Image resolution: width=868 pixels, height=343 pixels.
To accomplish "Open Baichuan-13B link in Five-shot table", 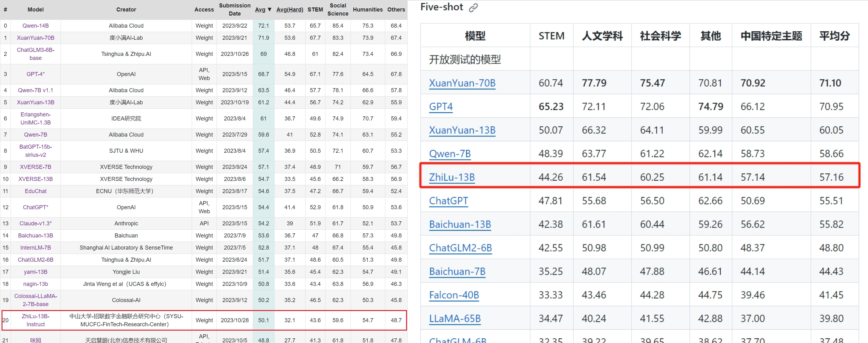I will [460, 225].
